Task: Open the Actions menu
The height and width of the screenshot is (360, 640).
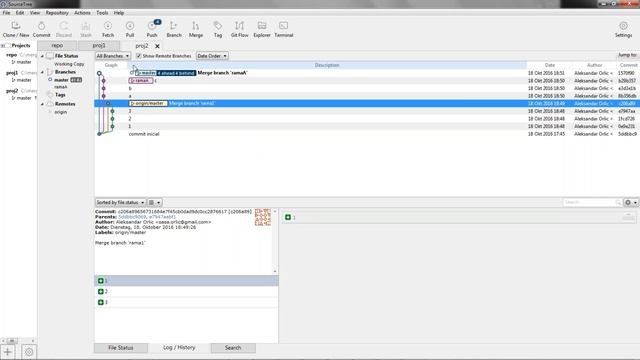Action: coord(82,13)
